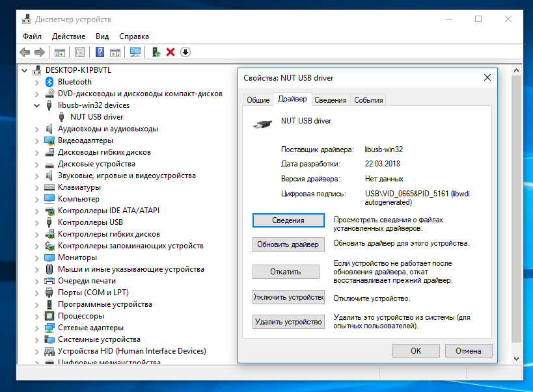Click the scan for hardware changes icon
Viewport: 533px width, 392px height.
point(135,52)
